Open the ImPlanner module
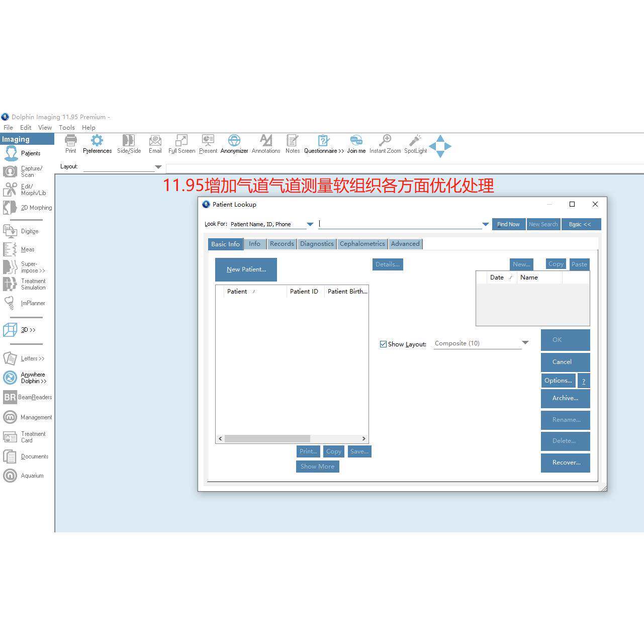Viewport: 644px width, 644px height. click(24, 303)
